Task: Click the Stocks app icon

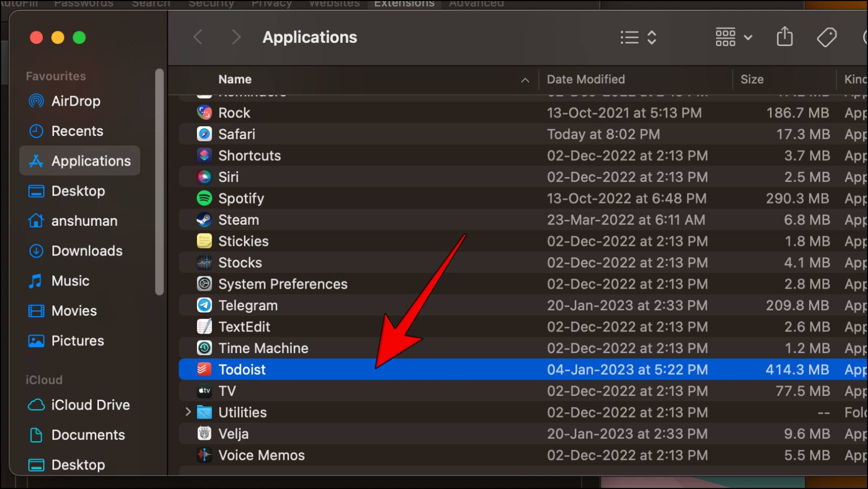Action: click(x=204, y=263)
